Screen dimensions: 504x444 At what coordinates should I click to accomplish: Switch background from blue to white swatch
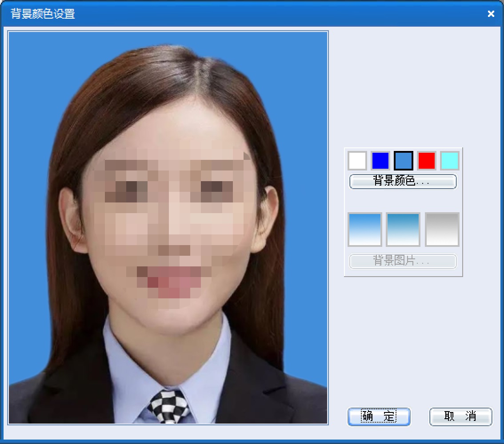coord(357,161)
